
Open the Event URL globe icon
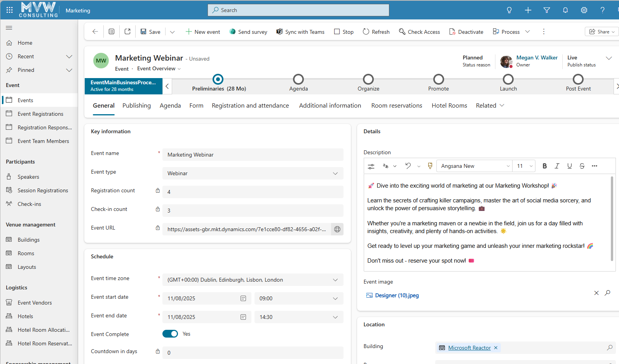pos(337,229)
